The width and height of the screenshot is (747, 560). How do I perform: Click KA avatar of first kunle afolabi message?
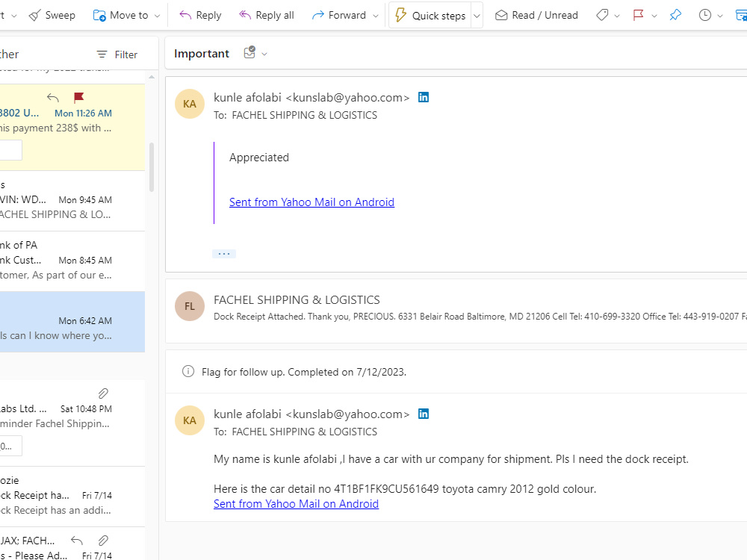[190, 104]
